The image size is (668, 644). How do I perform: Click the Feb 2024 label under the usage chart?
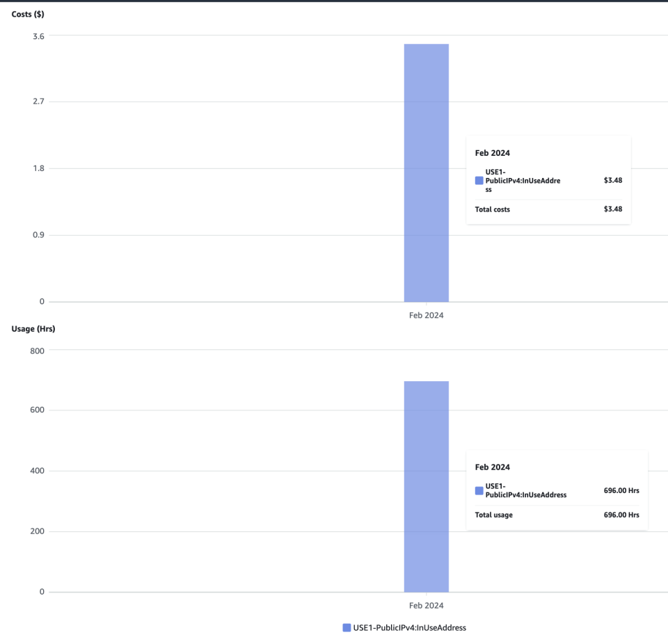pos(425,605)
